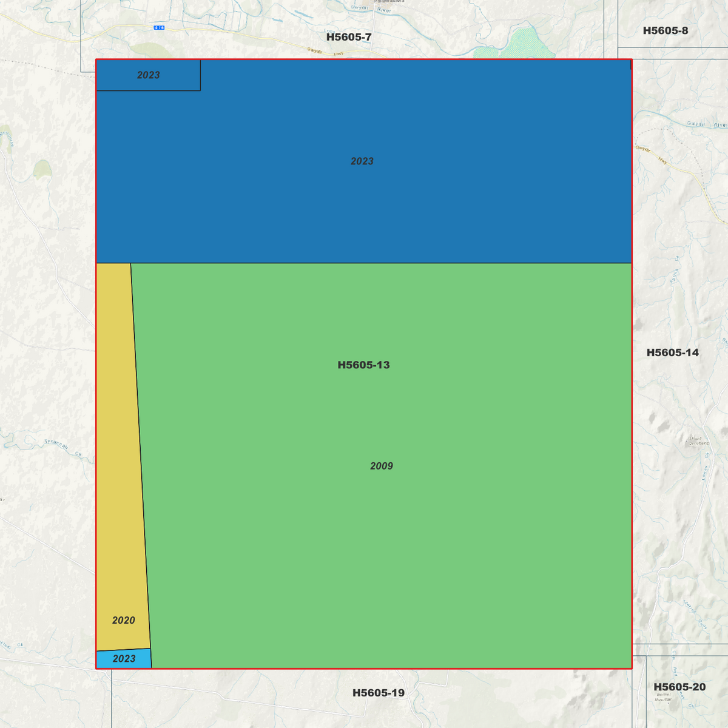
Task: Click the H5605-19 map sheet label
Action: (x=379, y=693)
